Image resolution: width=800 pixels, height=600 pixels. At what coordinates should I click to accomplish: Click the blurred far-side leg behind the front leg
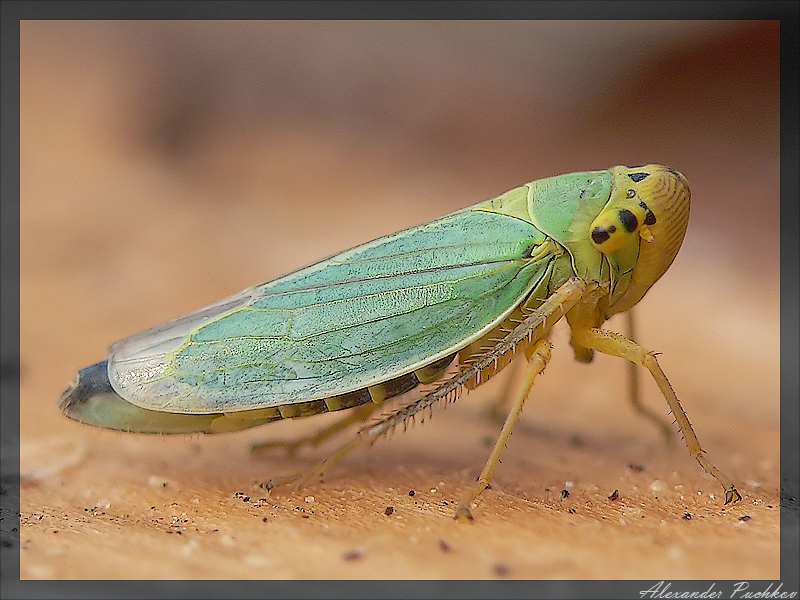[636, 380]
